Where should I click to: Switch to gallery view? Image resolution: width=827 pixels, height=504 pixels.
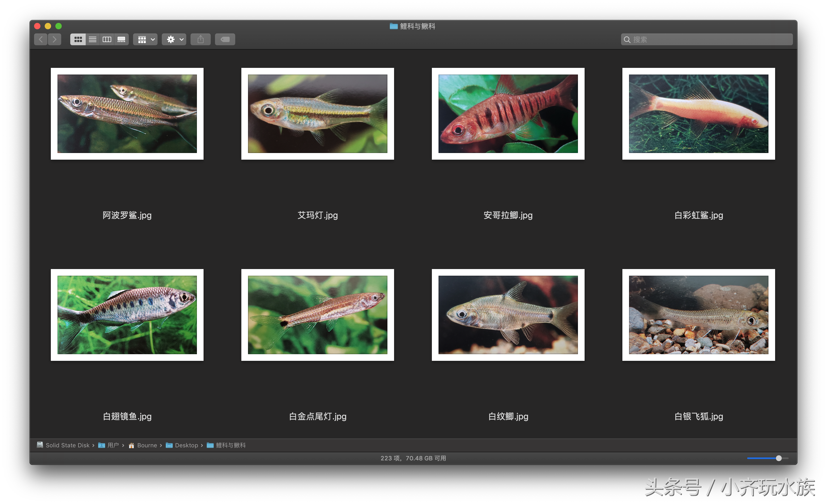(122, 40)
